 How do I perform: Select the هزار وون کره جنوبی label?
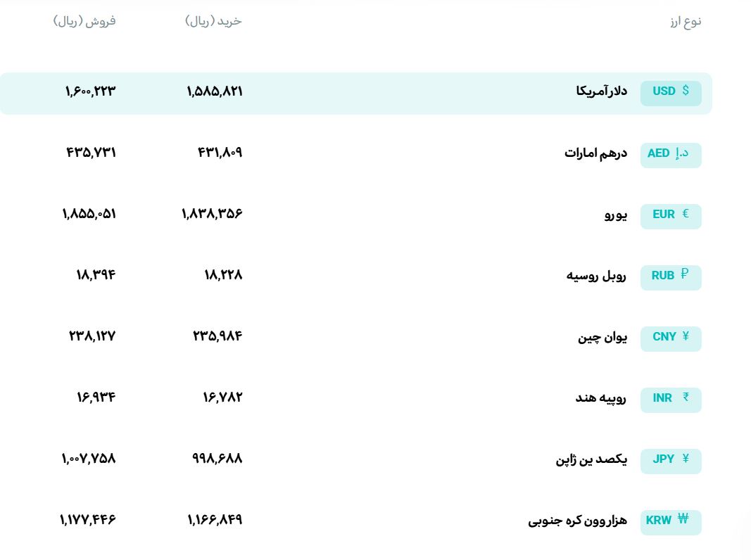point(578,521)
